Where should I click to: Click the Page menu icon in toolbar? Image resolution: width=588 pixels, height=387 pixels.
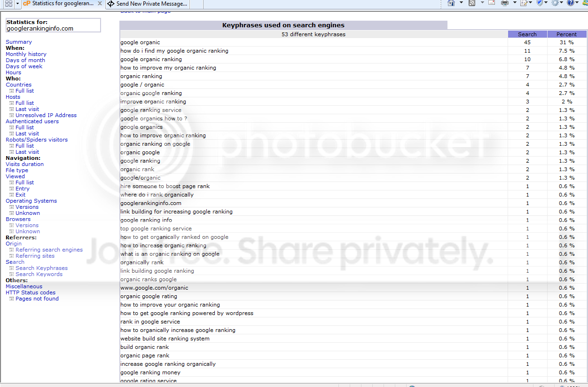click(525, 3)
